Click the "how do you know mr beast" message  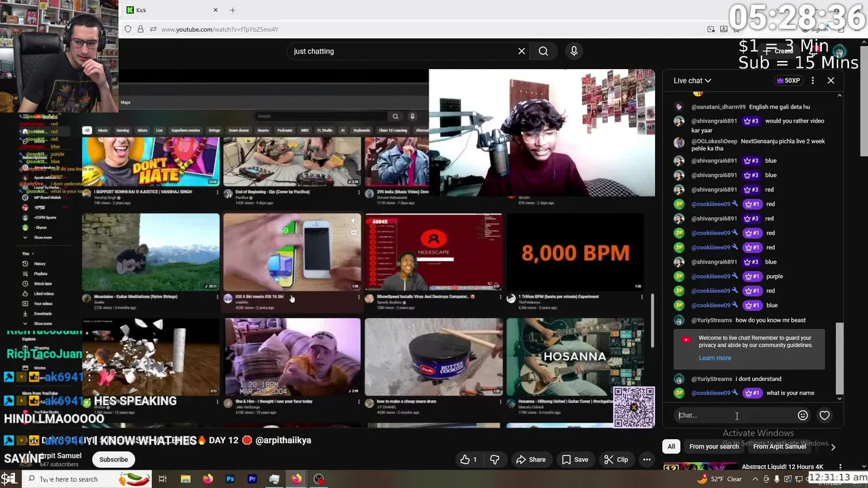(770, 320)
